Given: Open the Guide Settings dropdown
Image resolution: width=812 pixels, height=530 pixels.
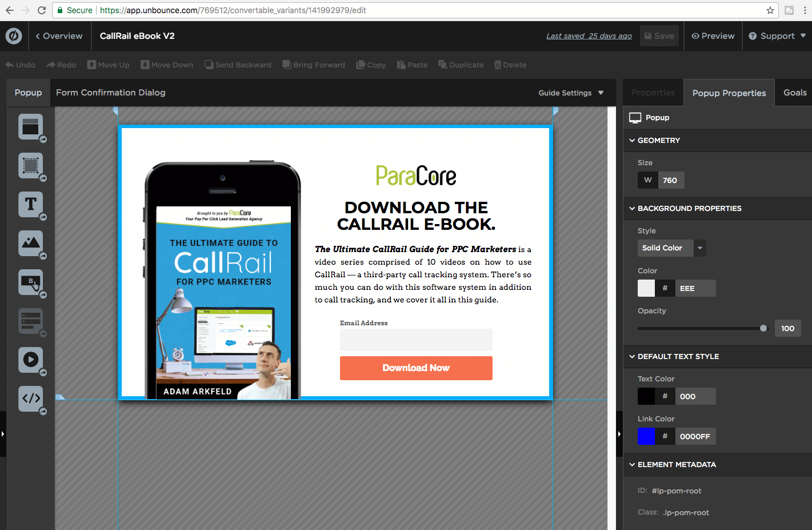Looking at the screenshot, I should 571,93.
